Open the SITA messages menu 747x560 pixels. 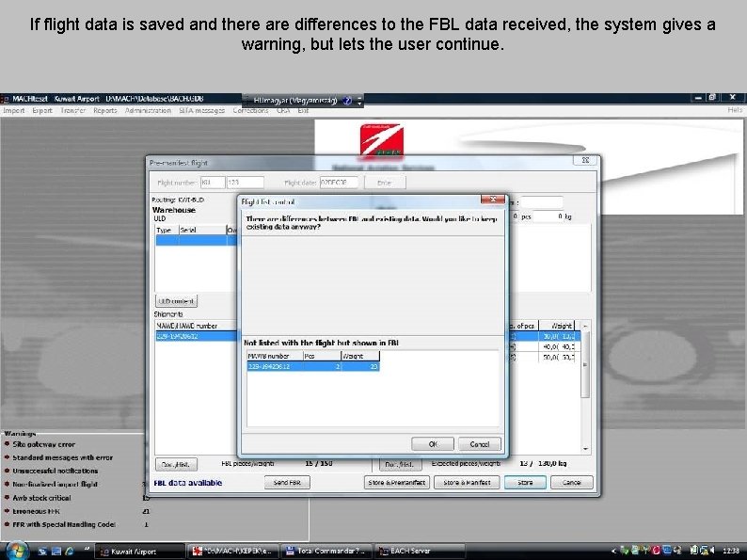pyautogui.click(x=201, y=110)
